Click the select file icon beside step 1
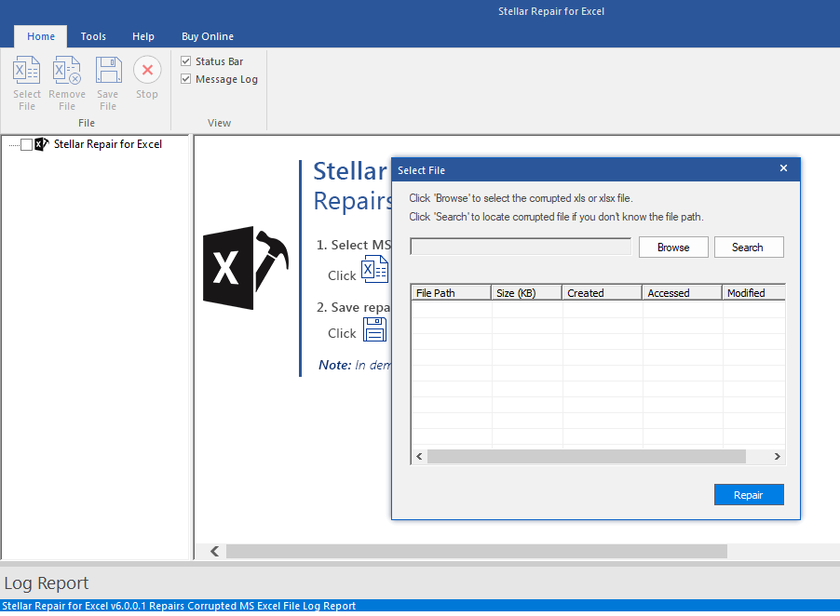840x616 pixels. click(374, 269)
